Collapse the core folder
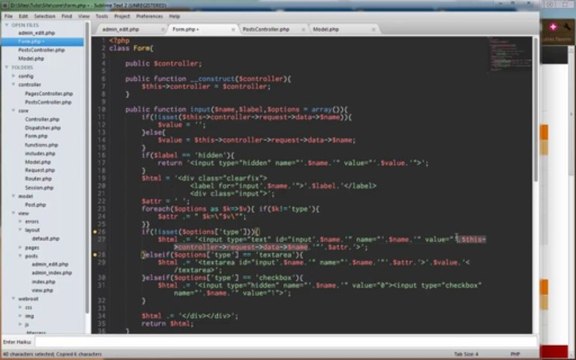The image size is (576, 360). coord(14,110)
